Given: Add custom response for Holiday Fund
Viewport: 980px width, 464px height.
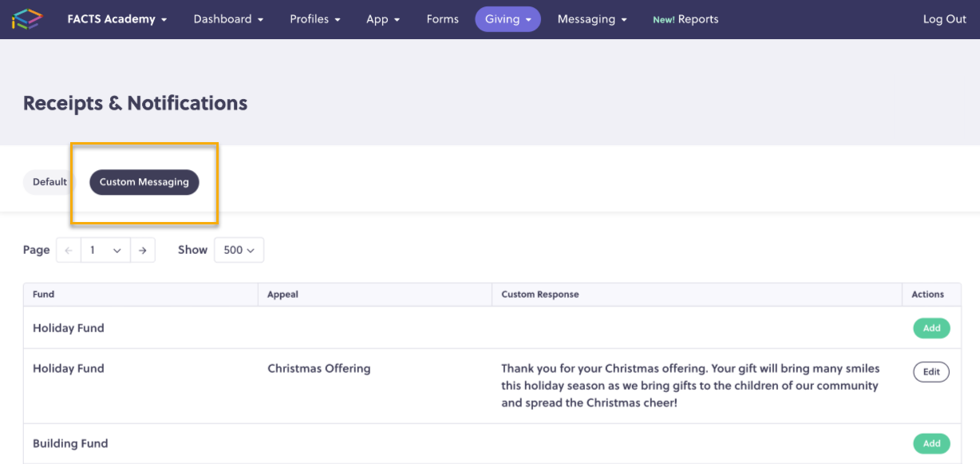Looking at the screenshot, I should tap(931, 328).
